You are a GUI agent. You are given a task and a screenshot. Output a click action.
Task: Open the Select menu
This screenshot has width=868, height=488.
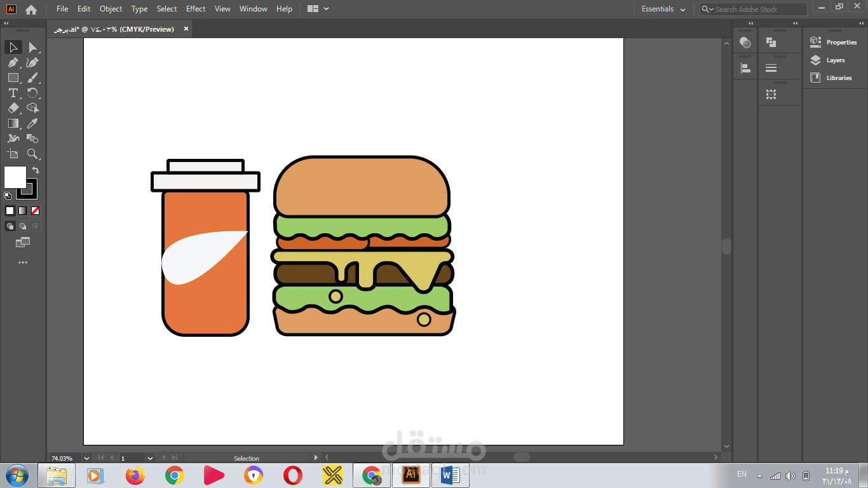pyautogui.click(x=166, y=9)
